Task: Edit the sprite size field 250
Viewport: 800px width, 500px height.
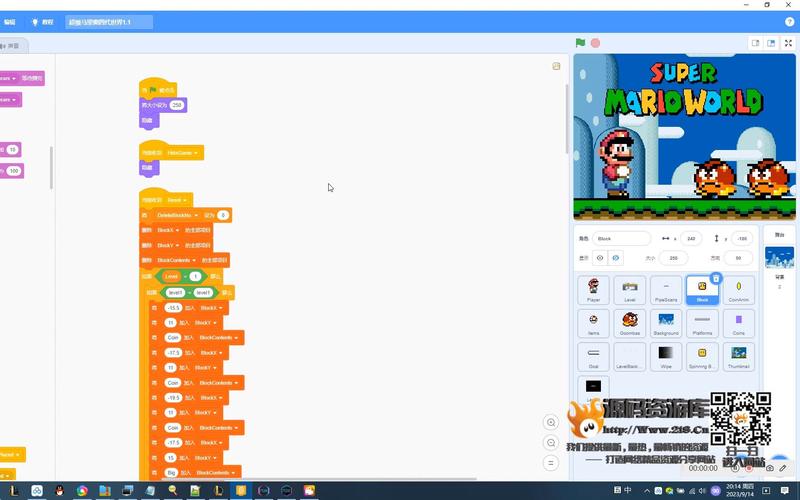Action: (x=673, y=258)
